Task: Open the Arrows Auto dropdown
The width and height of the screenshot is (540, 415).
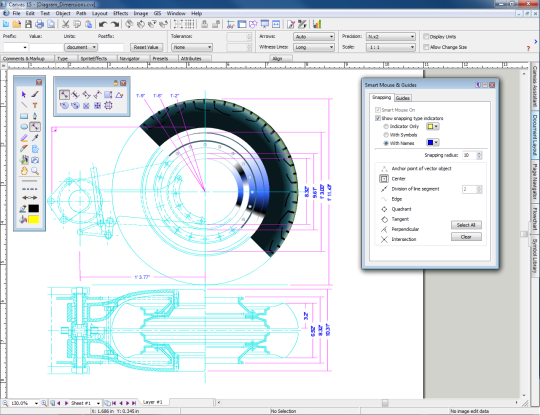Action: 314,37
